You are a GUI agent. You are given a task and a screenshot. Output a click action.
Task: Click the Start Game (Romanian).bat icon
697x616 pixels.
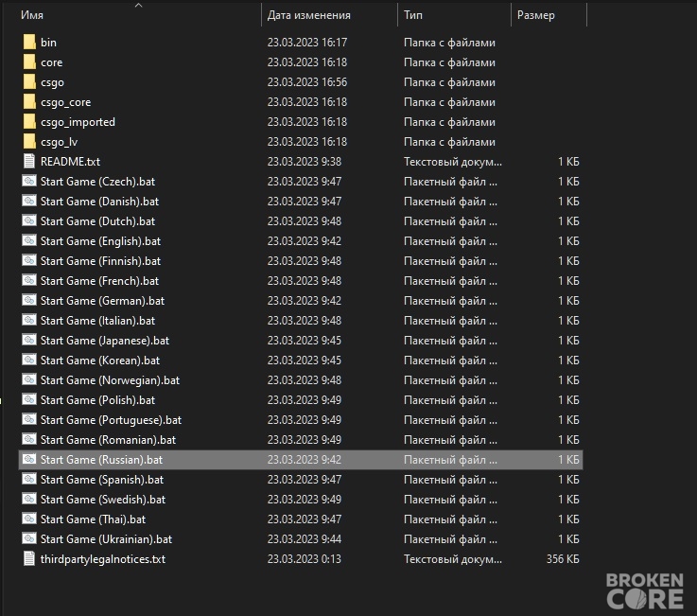click(x=29, y=439)
